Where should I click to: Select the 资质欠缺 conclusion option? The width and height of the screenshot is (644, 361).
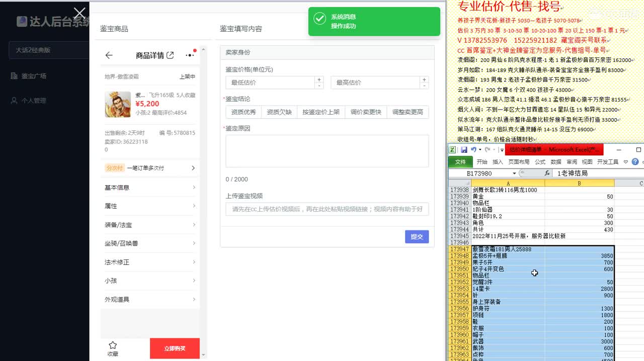pos(279,112)
